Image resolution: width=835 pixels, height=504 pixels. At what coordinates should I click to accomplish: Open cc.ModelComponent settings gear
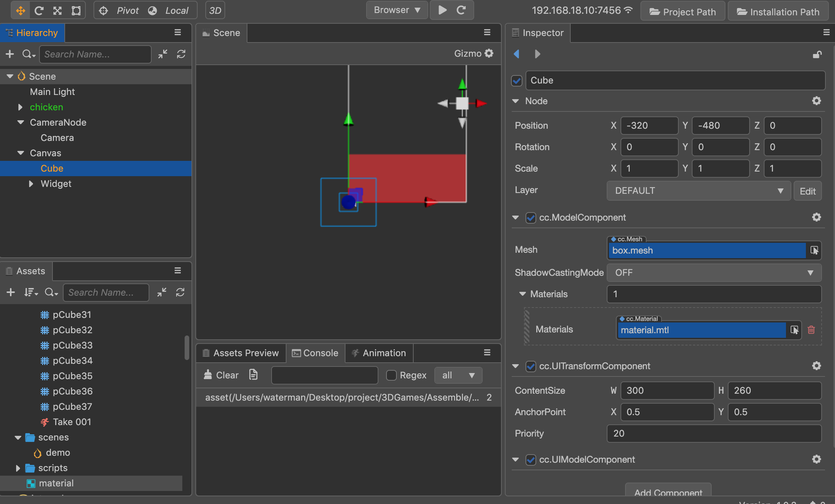[816, 217]
